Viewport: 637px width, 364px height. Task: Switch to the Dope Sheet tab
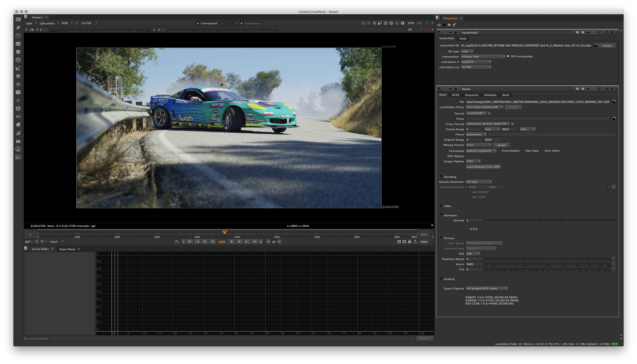(67, 249)
